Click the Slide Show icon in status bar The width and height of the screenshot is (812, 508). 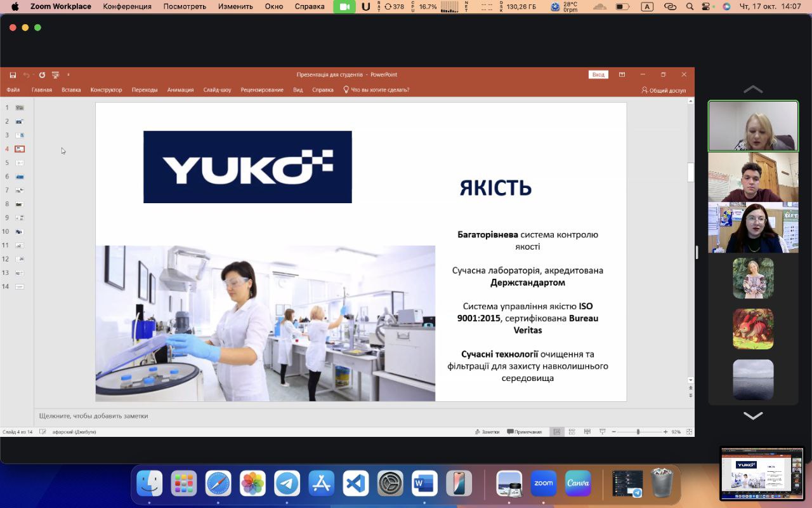[x=602, y=432]
